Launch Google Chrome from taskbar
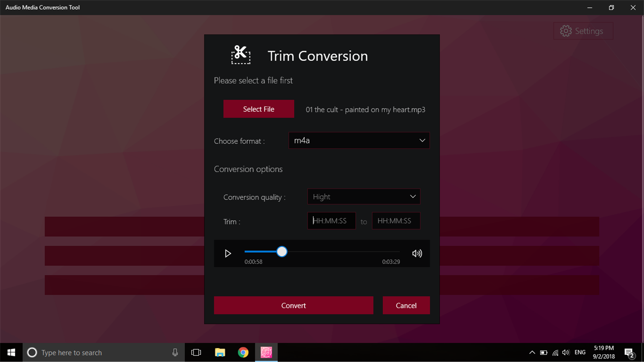Image resolution: width=644 pixels, height=362 pixels. pyautogui.click(x=243, y=352)
